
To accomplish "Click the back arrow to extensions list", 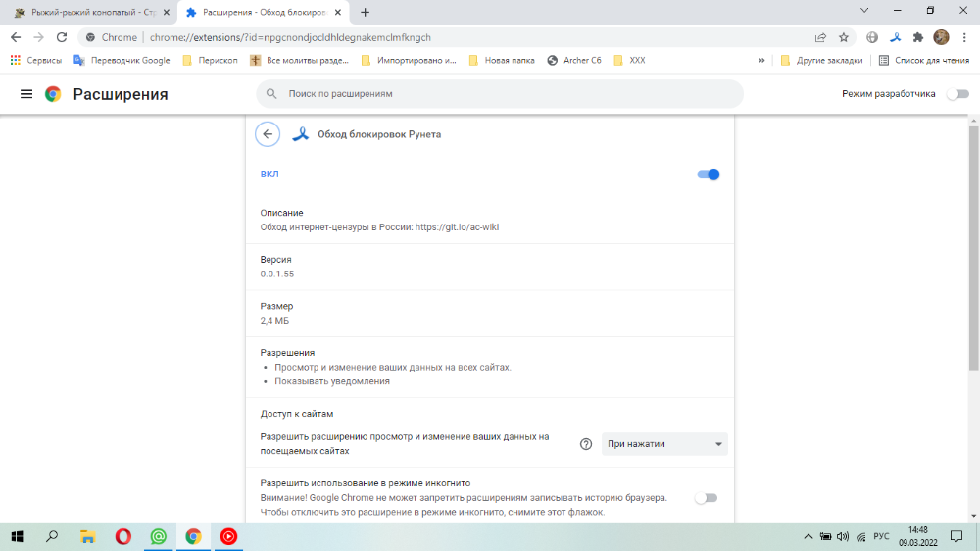I will (267, 134).
